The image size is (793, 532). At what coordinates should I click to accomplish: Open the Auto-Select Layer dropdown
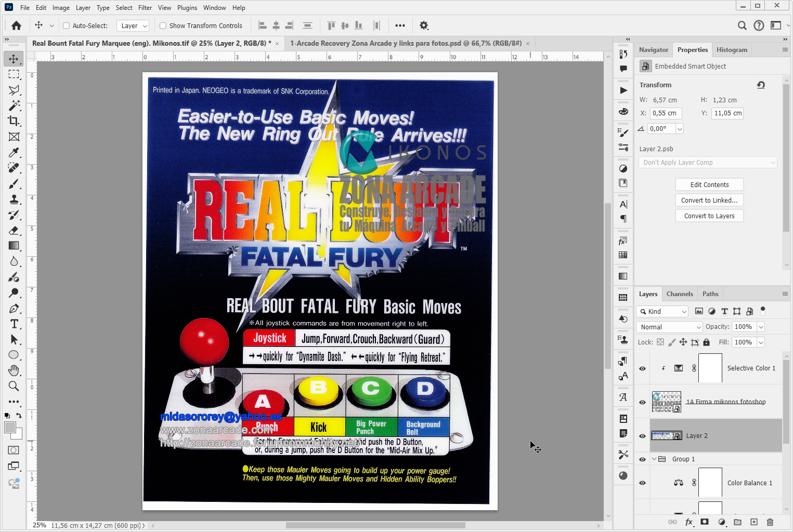click(133, 25)
